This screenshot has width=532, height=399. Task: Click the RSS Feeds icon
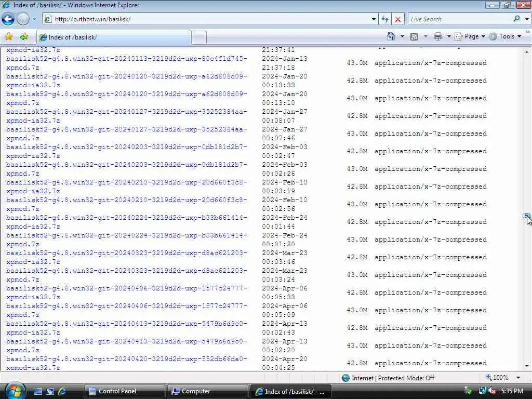(414, 37)
